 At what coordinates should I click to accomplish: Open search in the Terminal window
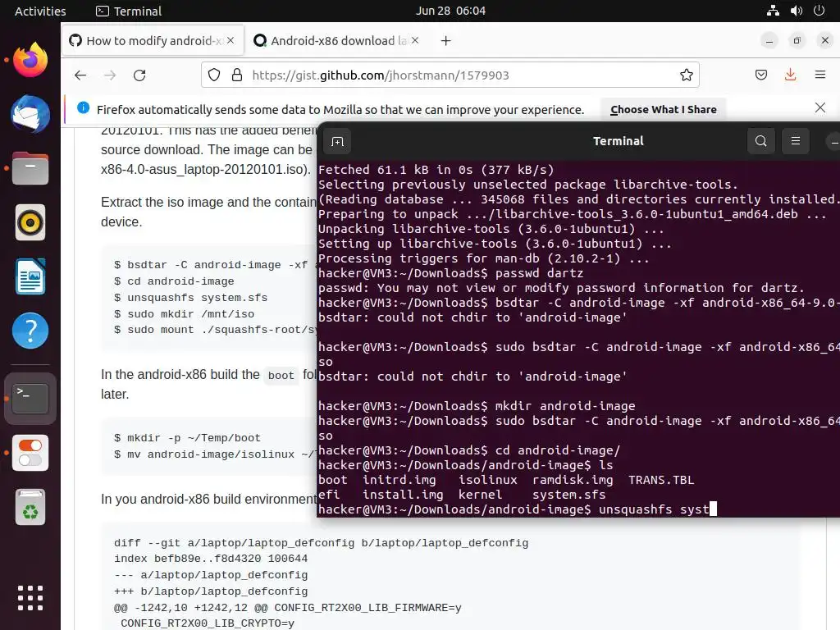coord(760,141)
